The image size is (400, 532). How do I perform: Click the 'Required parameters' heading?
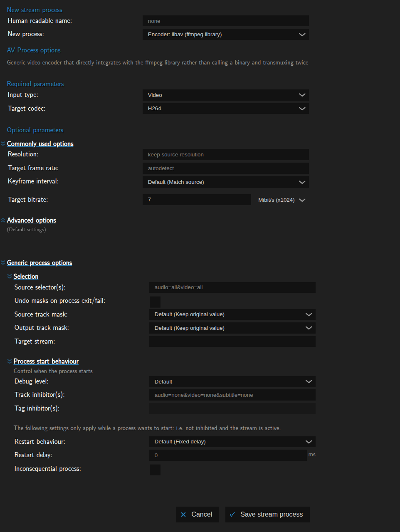pos(35,84)
